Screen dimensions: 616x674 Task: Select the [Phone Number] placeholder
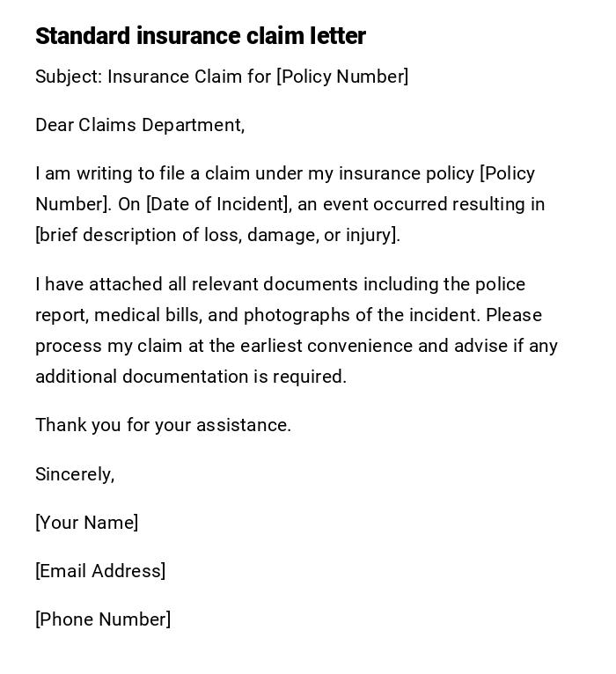click(103, 619)
